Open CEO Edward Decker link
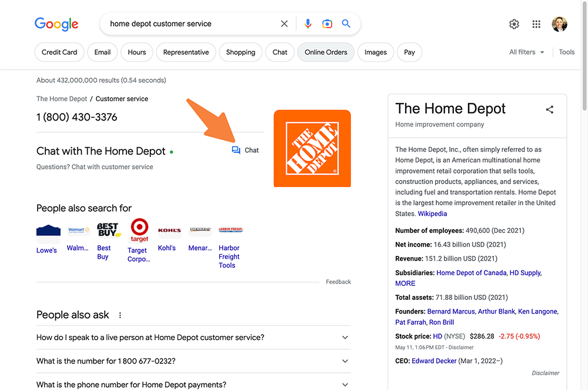Screen dimensions: 588x390 tap(435, 361)
